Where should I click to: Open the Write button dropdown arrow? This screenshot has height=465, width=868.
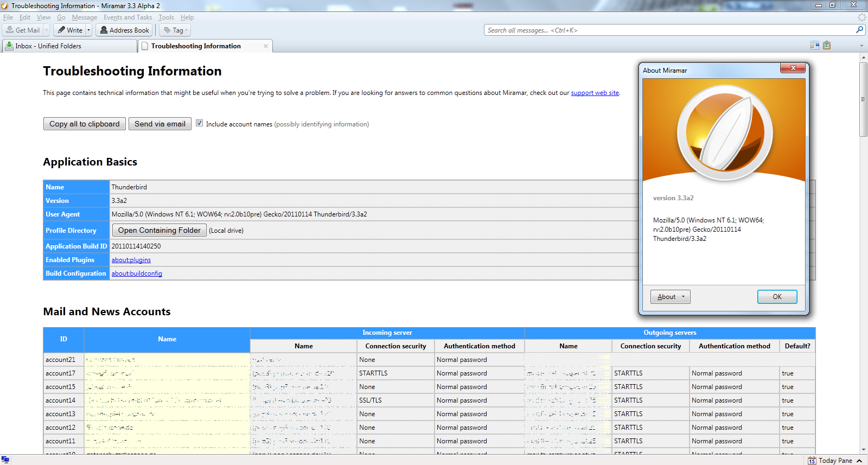[89, 30]
